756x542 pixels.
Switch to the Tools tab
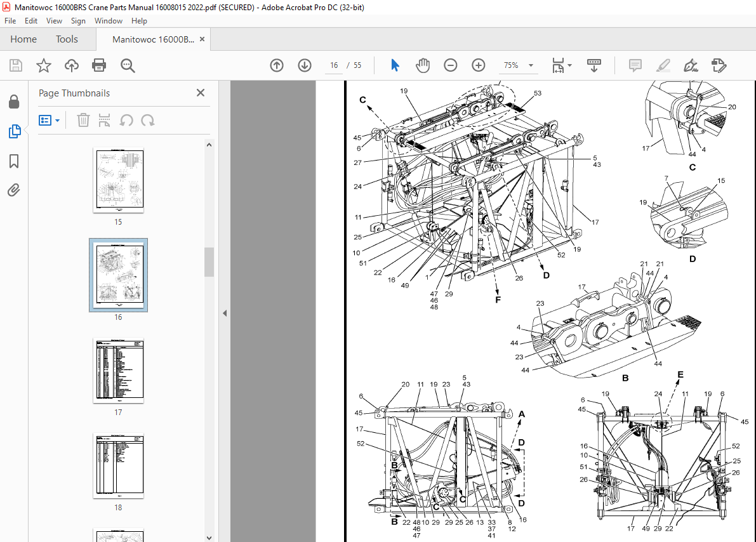(x=67, y=39)
